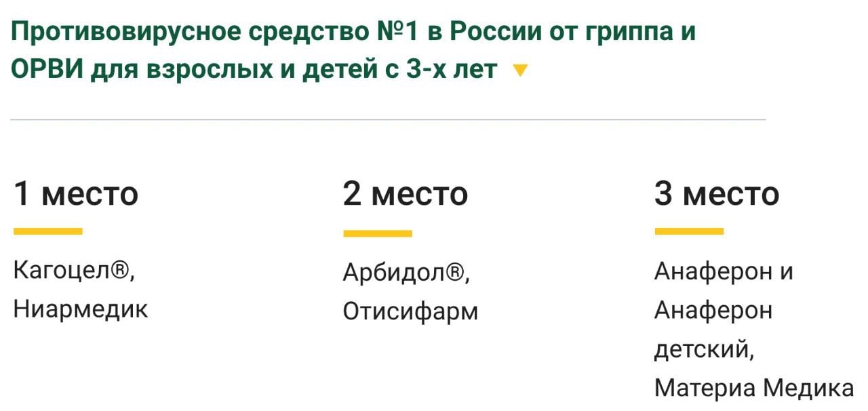The height and width of the screenshot is (411, 868).
Task: Click the product name "Кагоцел"
Action: click(x=60, y=271)
